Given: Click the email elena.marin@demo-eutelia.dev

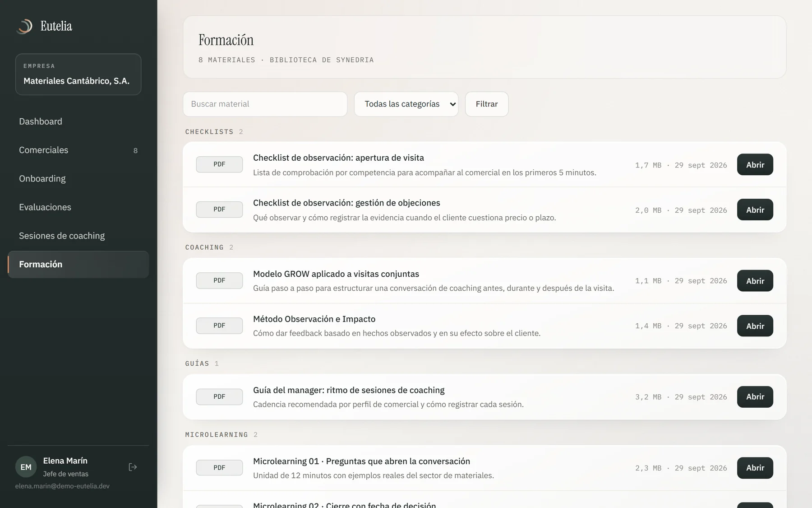Looking at the screenshot, I should coord(62,486).
